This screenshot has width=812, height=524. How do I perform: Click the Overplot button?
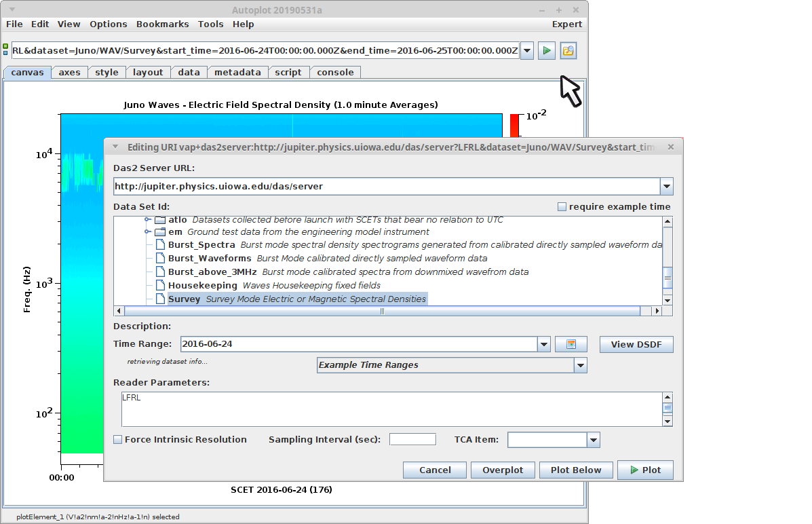[503, 470]
